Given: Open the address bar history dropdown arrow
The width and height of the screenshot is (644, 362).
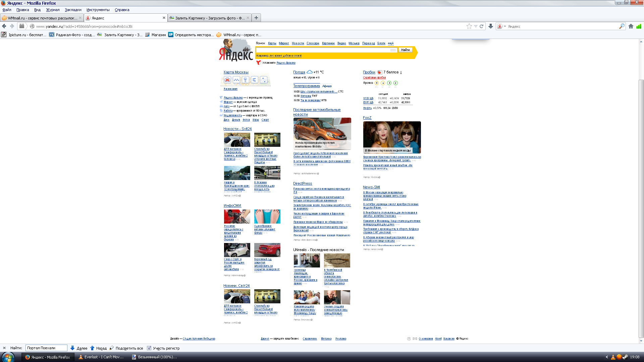Looking at the screenshot, I should (x=476, y=26).
